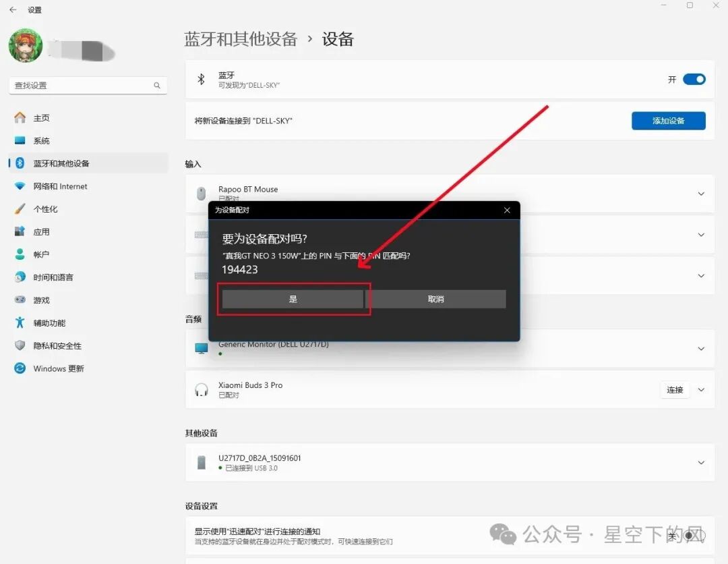The image size is (728, 564).
Task: Open 系统 system settings
Action: (88, 141)
